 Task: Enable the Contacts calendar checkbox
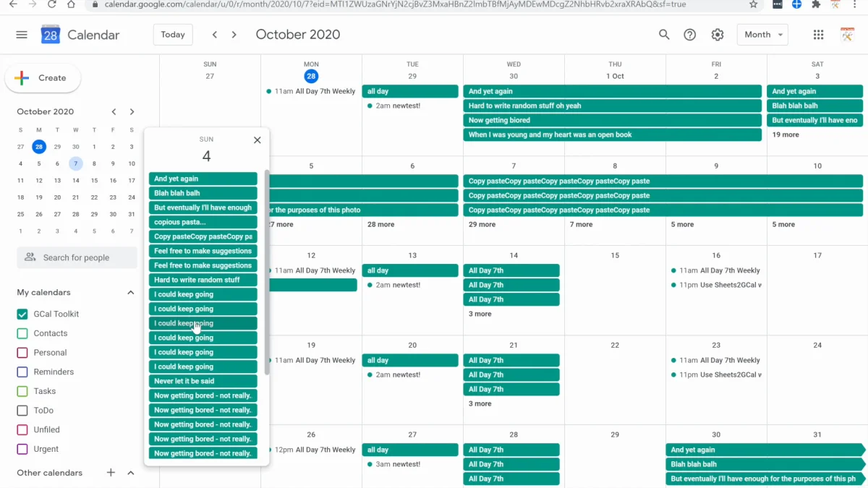pyautogui.click(x=22, y=333)
